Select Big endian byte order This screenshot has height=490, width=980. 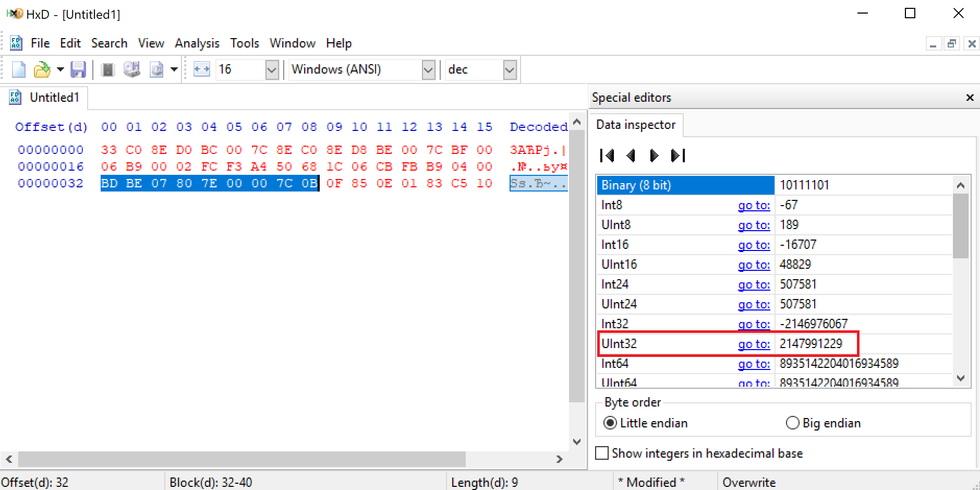[793, 423]
